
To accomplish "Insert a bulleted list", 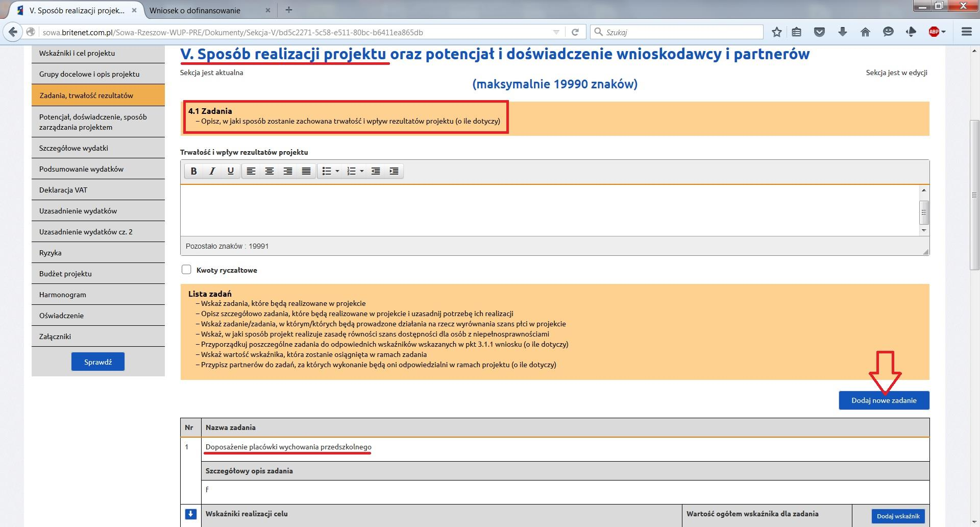I will [x=327, y=171].
